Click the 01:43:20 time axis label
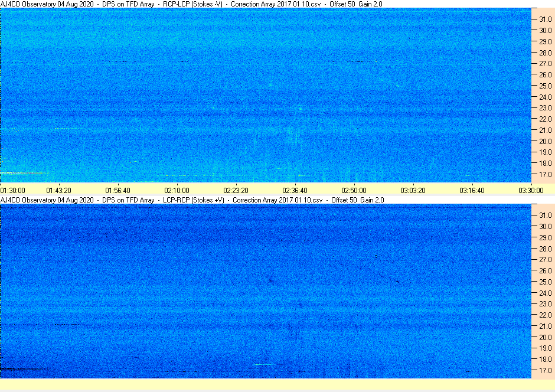Viewport: 555px width, 392px height. 59,190
